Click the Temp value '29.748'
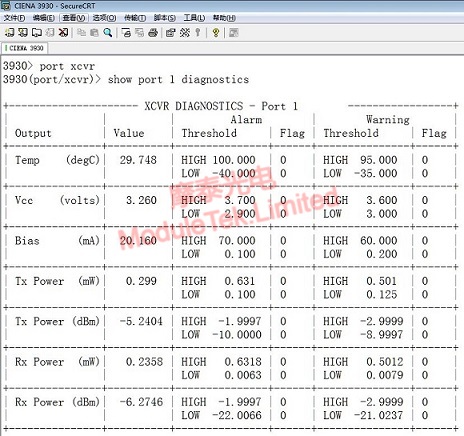The height and width of the screenshot is (436, 464). click(138, 160)
